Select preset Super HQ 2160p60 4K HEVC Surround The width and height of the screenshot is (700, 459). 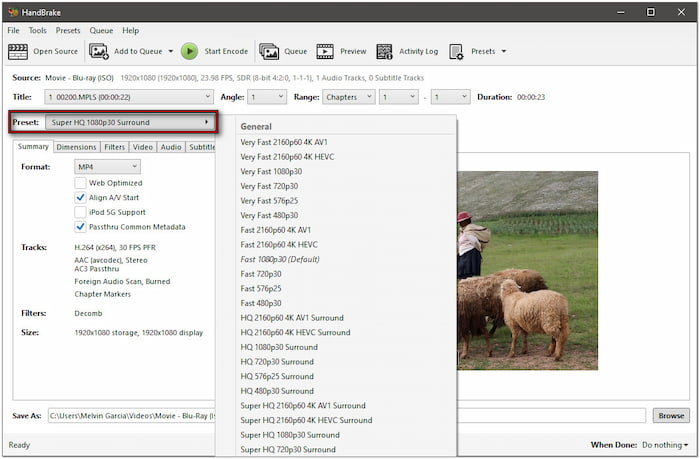coord(306,421)
